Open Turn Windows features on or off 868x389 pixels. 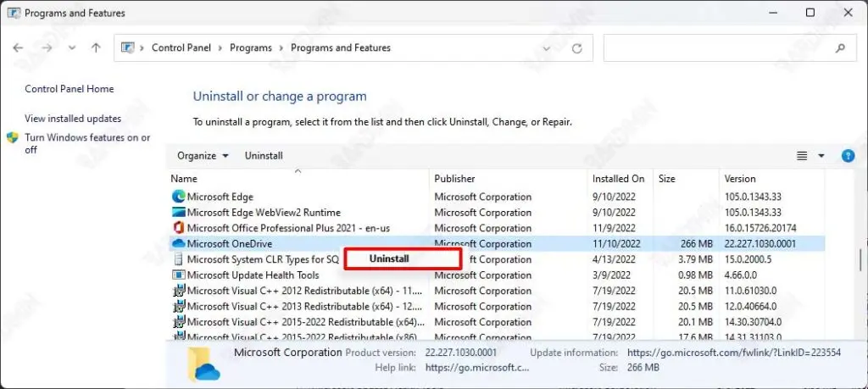87,143
